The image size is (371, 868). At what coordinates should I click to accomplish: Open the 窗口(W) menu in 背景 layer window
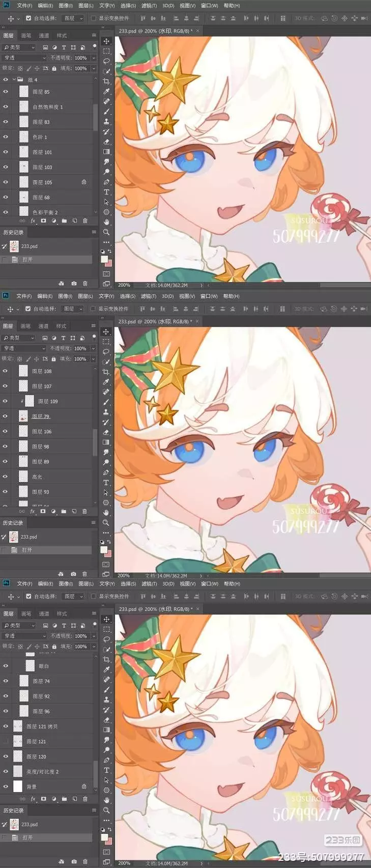point(209,584)
